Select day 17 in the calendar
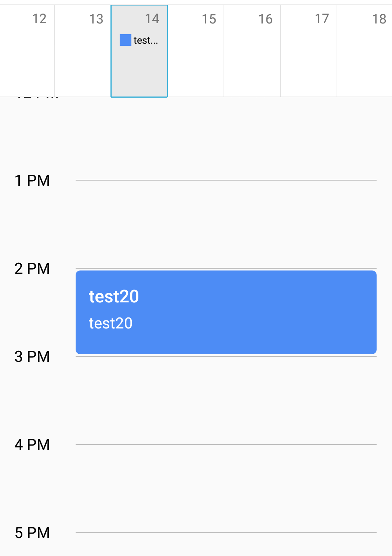This screenshot has height=556, width=392. point(309,51)
